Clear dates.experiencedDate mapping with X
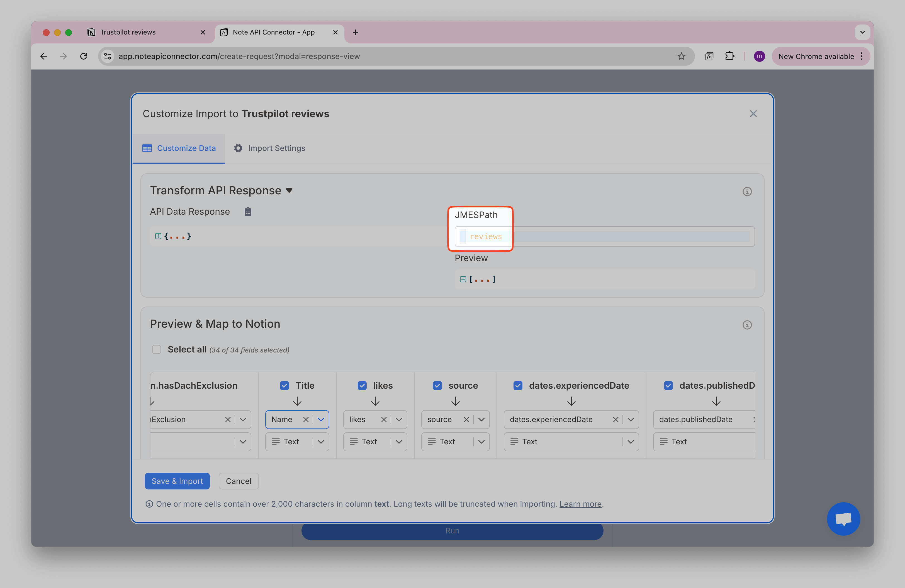This screenshot has height=588, width=905. [615, 419]
